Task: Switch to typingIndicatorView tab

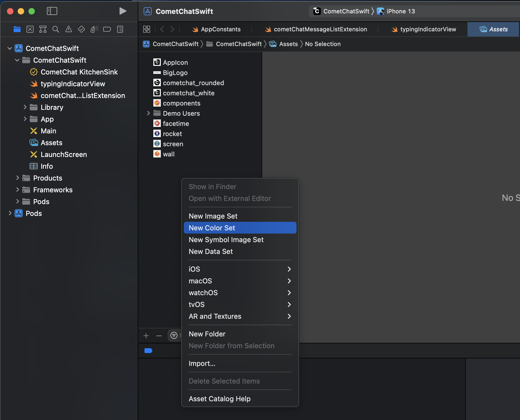Action: (424, 29)
